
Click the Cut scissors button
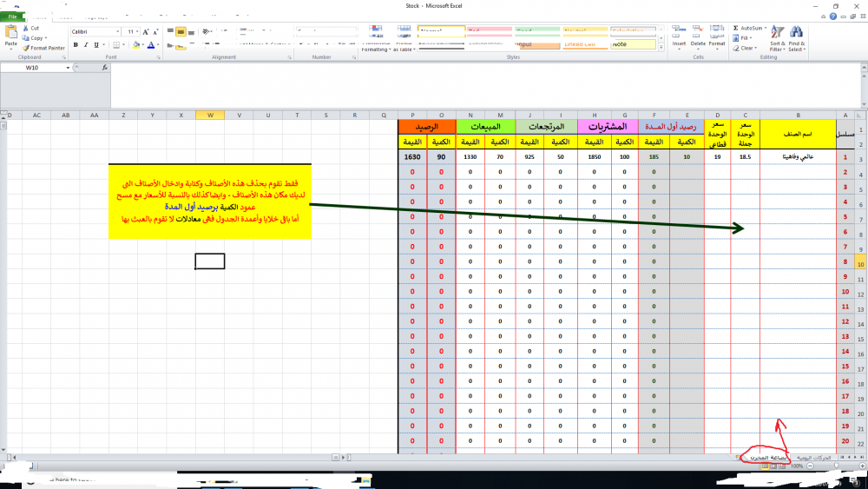click(31, 29)
